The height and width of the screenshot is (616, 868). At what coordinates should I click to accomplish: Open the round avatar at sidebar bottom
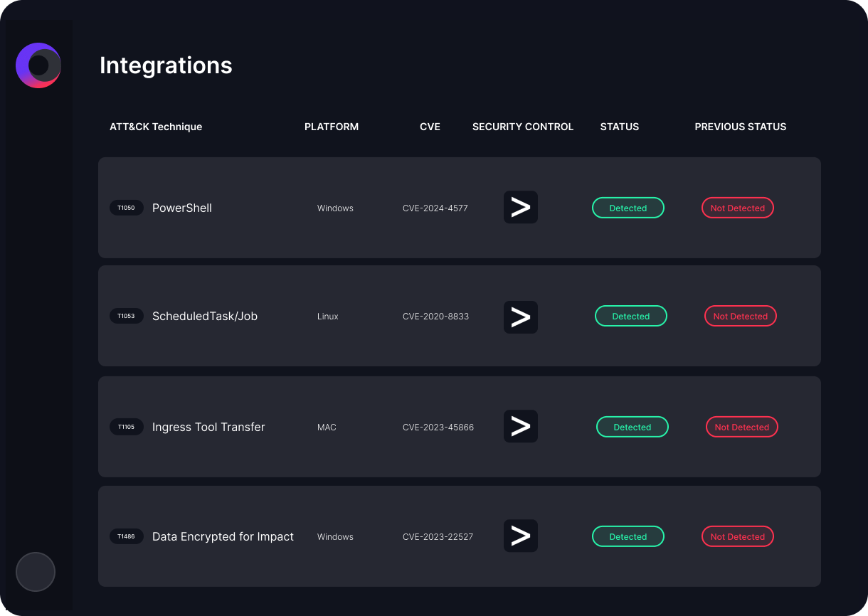36,572
